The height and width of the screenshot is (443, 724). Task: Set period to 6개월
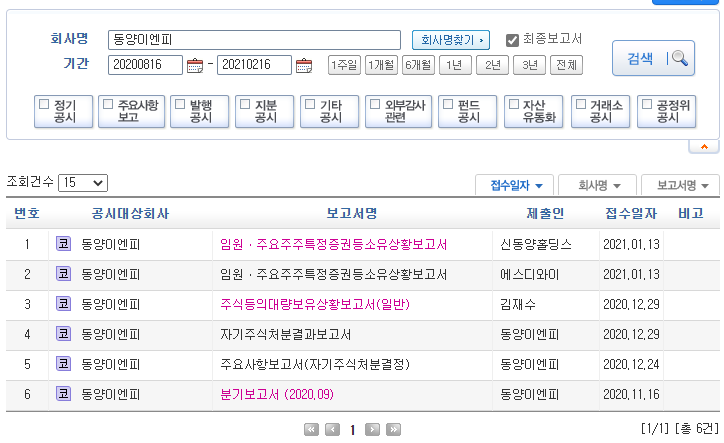[418, 65]
